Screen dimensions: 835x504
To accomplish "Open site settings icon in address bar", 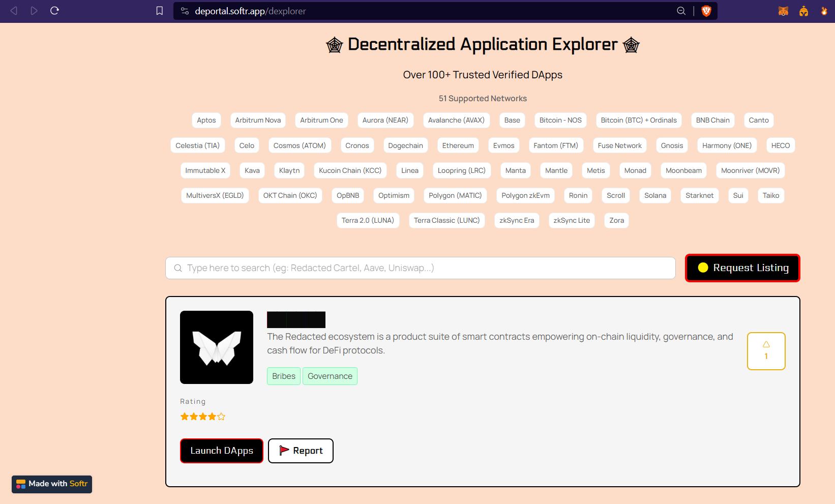I will (185, 11).
